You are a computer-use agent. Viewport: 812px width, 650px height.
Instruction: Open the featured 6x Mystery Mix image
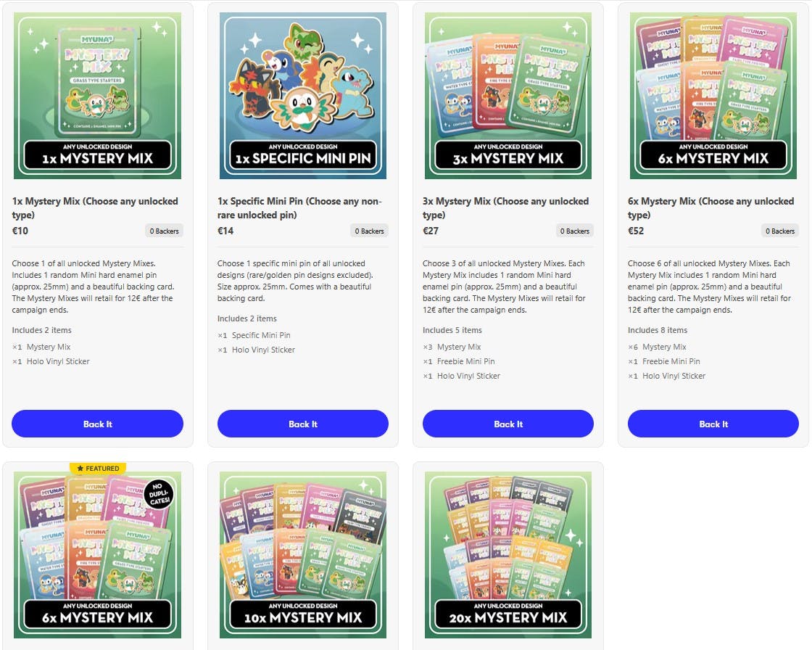click(97, 555)
